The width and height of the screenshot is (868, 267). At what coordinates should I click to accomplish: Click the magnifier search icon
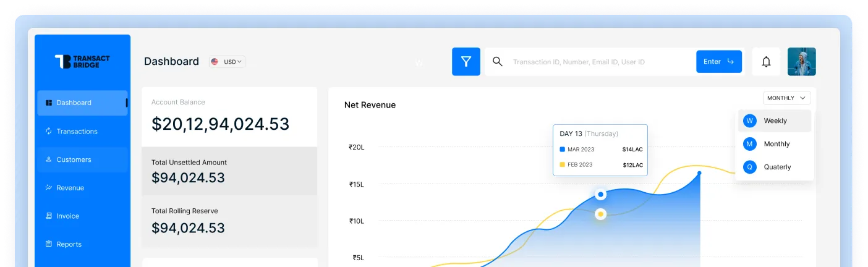click(x=498, y=61)
